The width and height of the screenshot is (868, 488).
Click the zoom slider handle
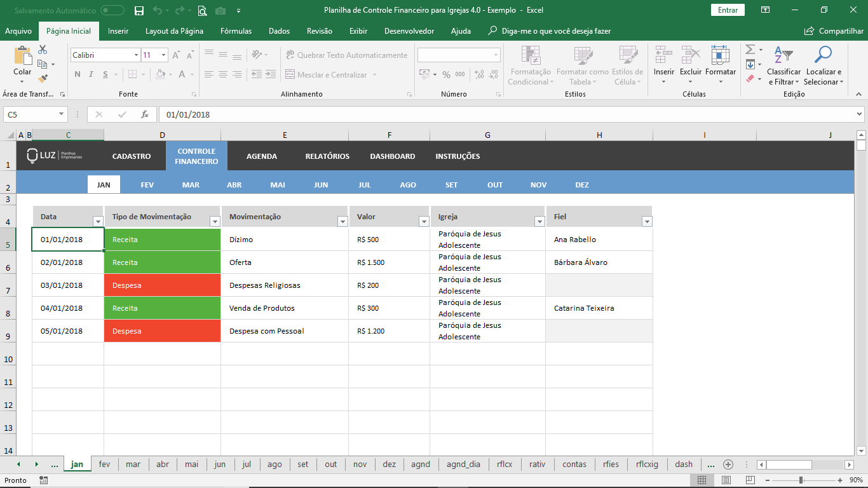[801, 480]
